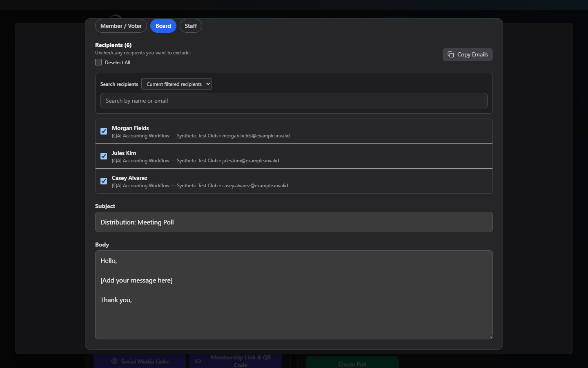Screen dimensions: 588x368
Task: Click the morgan.fields@example.invalid detail line
Action: 200,136
